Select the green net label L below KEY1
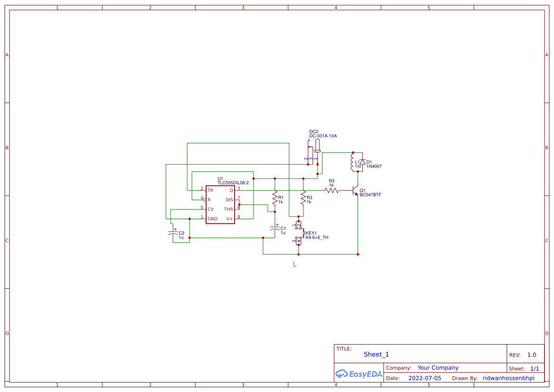This screenshot has height=392, width=554. [295, 264]
